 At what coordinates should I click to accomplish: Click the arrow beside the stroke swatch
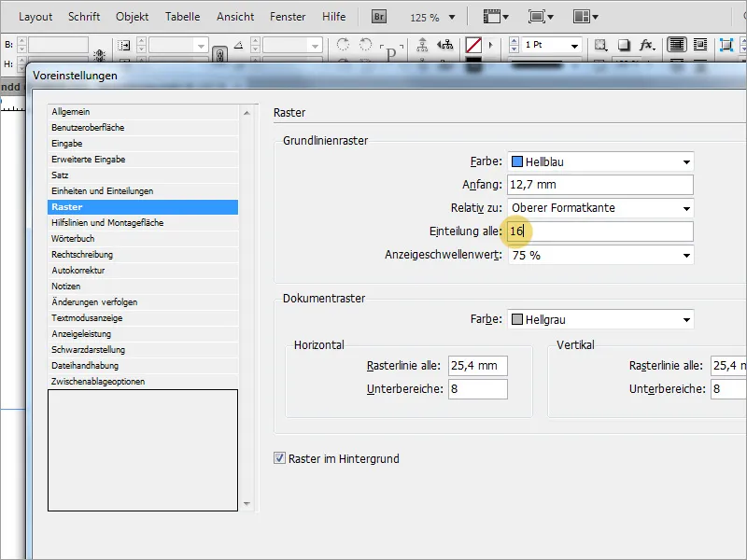tap(491, 45)
